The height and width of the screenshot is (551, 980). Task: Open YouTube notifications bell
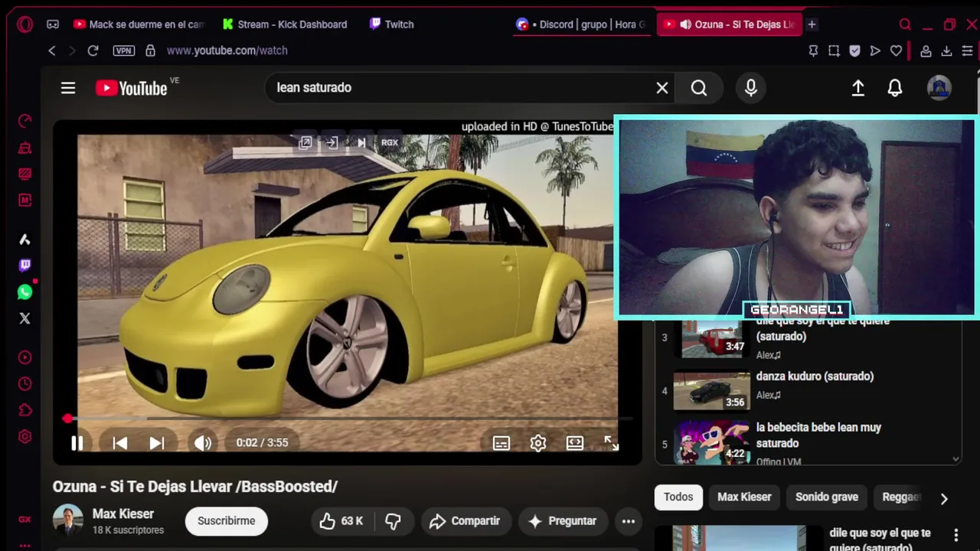click(895, 88)
